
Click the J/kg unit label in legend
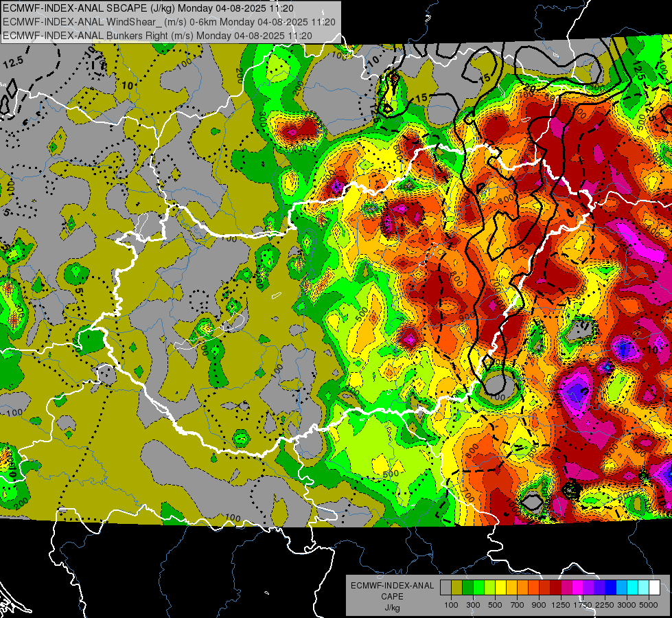pos(392,608)
